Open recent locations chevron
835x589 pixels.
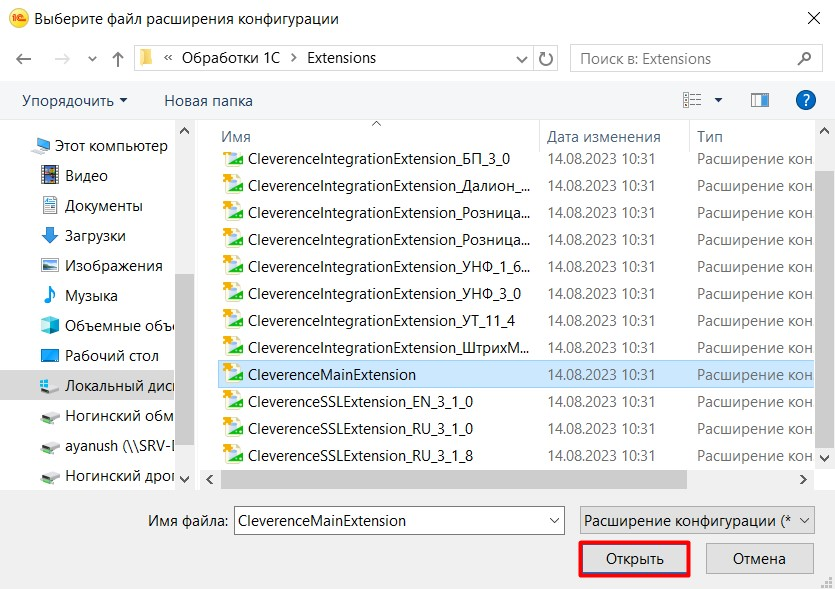(92, 59)
